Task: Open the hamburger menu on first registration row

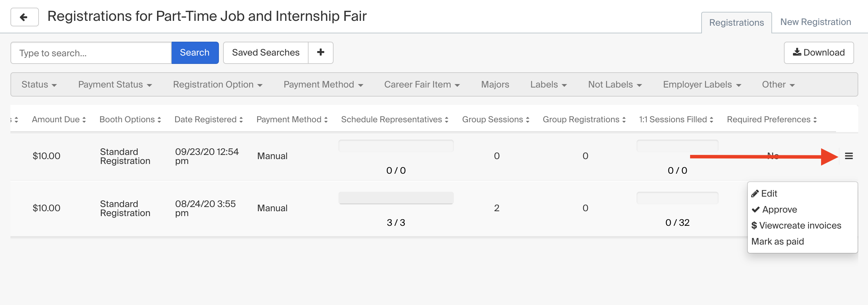Action: (x=849, y=156)
